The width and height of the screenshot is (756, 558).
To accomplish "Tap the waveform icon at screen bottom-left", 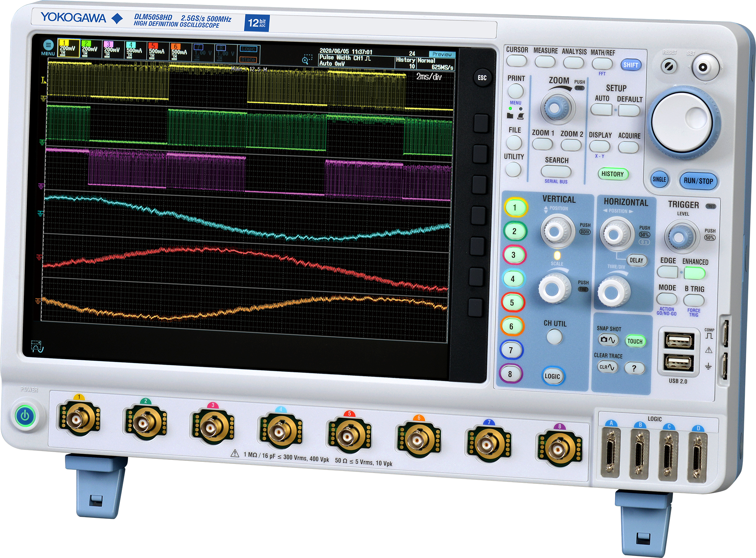I will click(37, 347).
